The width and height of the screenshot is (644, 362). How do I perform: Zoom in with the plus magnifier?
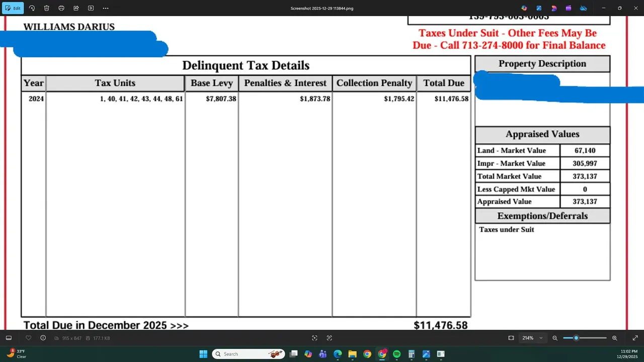point(615,338)
